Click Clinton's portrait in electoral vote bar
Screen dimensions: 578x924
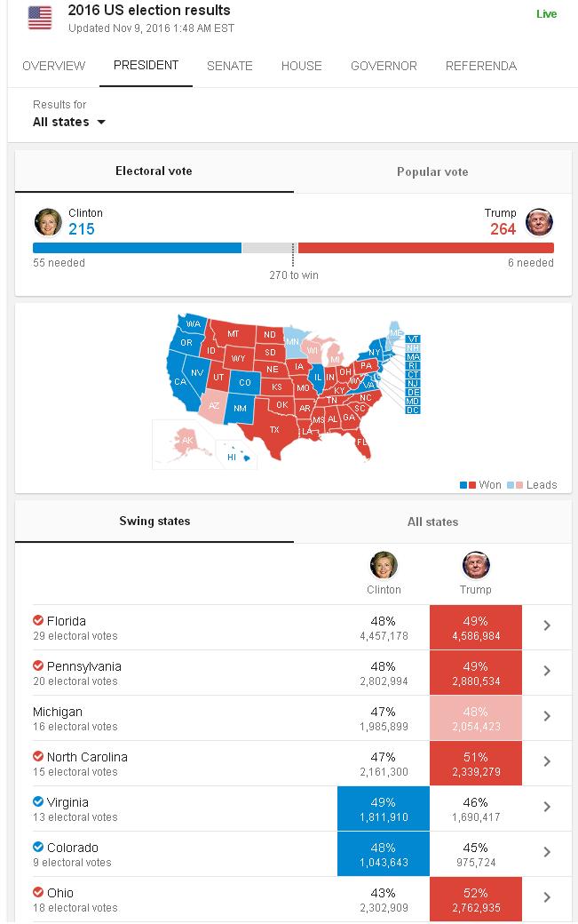(x=47, y=221)
